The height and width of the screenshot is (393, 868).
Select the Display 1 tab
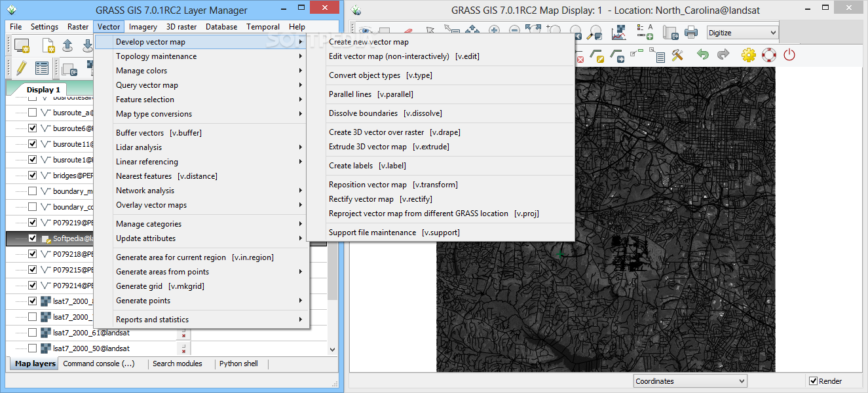(x=43, y=90)
